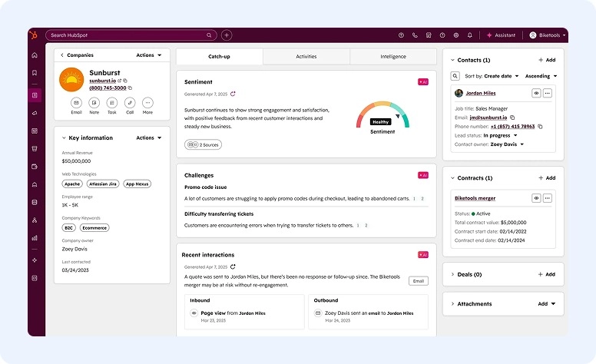Click the 2 Sources button
The image size is (596, 364).
203,145
